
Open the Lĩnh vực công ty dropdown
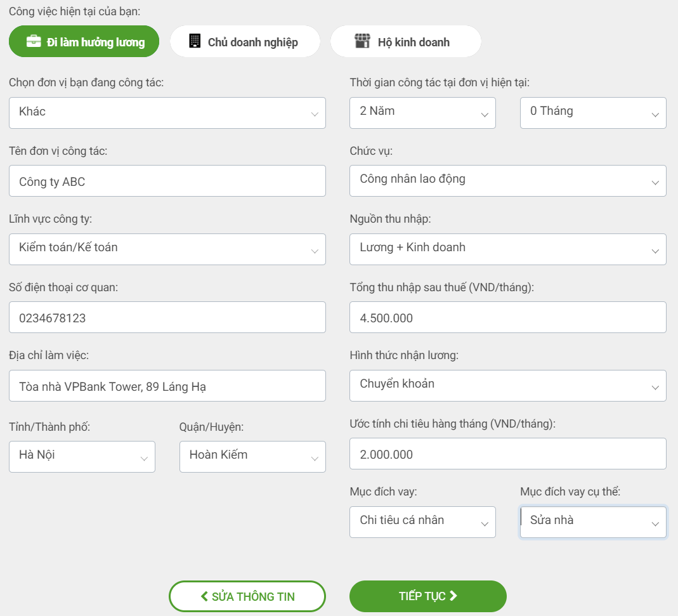coord(167,249)
